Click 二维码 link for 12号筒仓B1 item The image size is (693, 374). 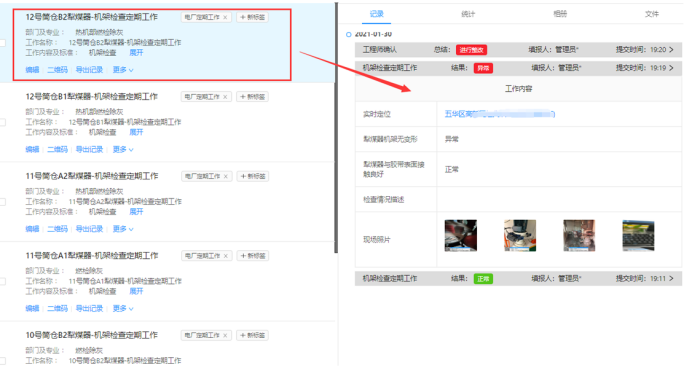point(57,149)
